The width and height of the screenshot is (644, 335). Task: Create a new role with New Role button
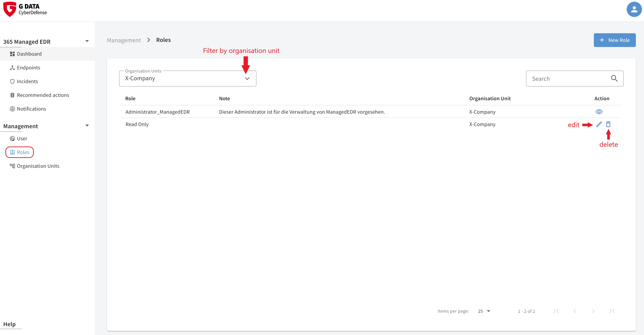pyautogui.click(x=615, y=40)
